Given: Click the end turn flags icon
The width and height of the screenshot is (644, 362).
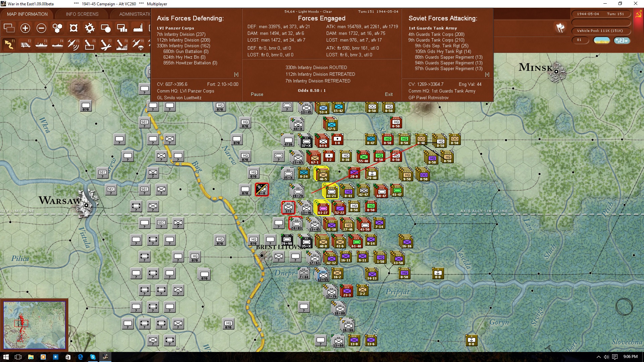Looking at the screenshot, I should 560,28.
